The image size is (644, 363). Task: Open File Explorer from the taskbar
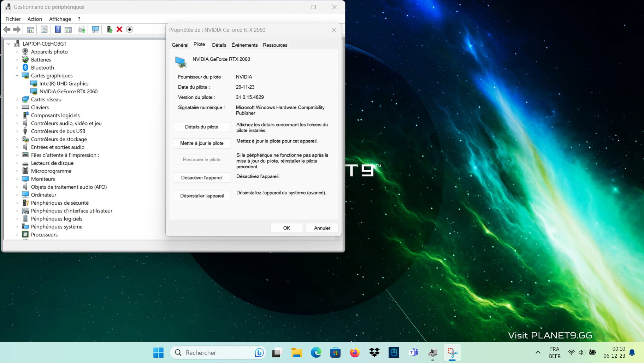tap(296, 352)
